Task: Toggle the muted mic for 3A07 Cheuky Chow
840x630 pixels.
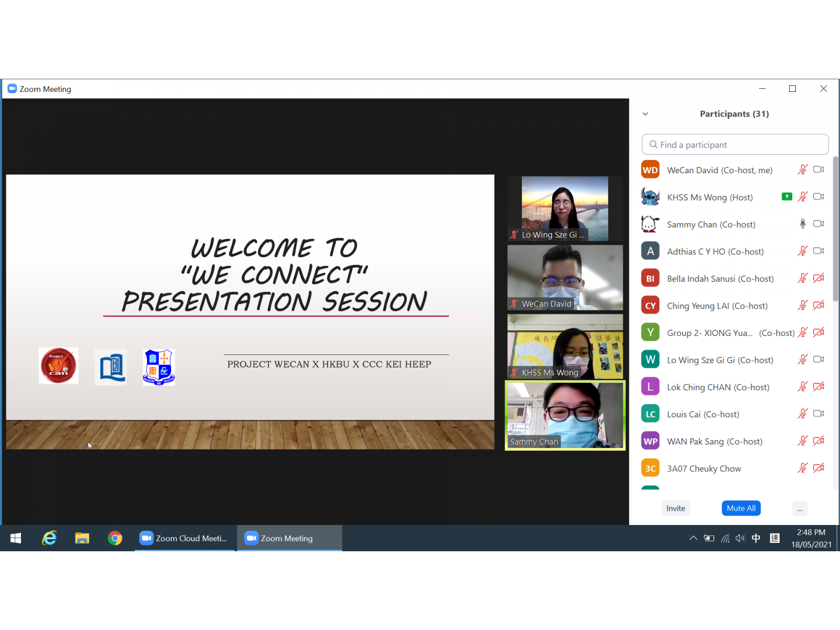Action: tap(802, 468)
